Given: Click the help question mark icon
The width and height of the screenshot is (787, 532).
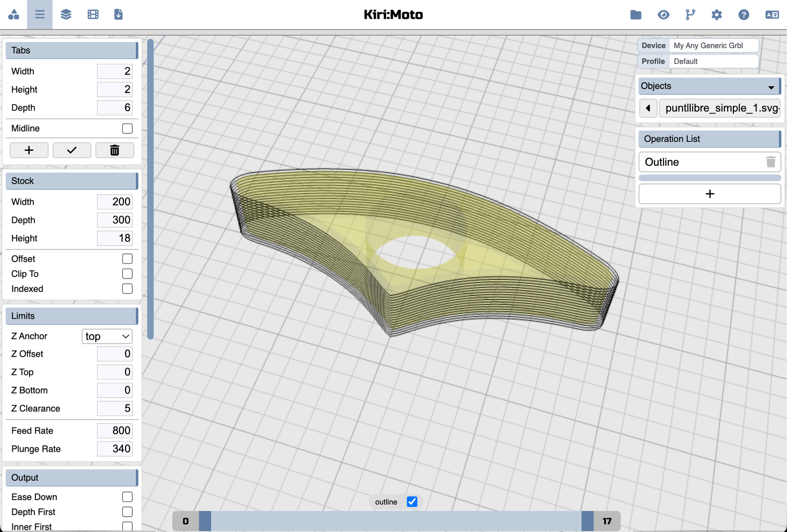Looking at the screenshot, I should [x=744, y=15].
